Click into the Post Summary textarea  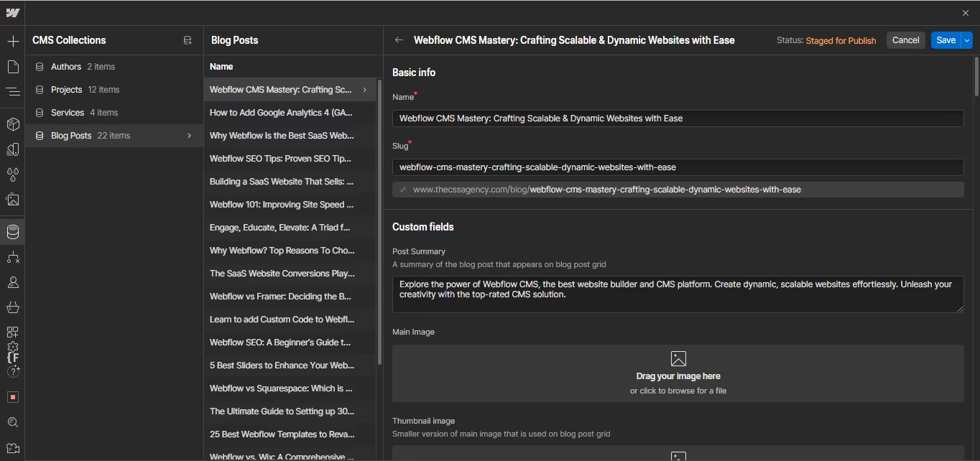click(x=678, y=294)
